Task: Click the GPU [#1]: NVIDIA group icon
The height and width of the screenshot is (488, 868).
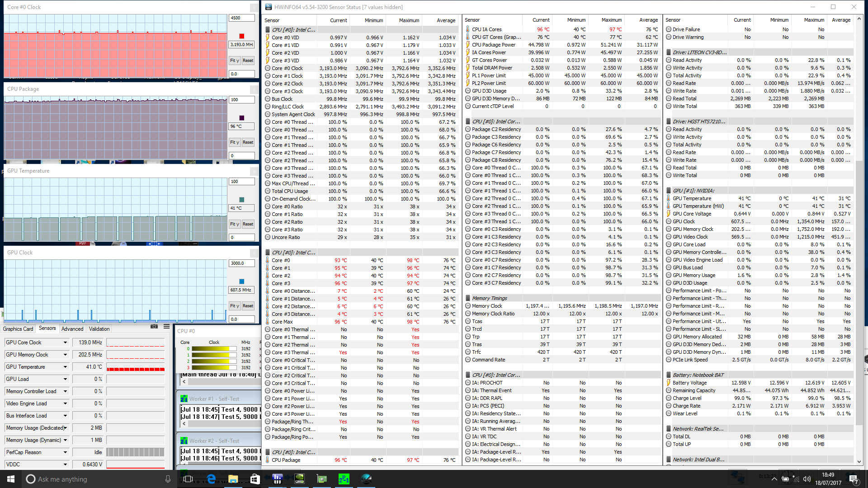Action: click(x=669, y=191)
